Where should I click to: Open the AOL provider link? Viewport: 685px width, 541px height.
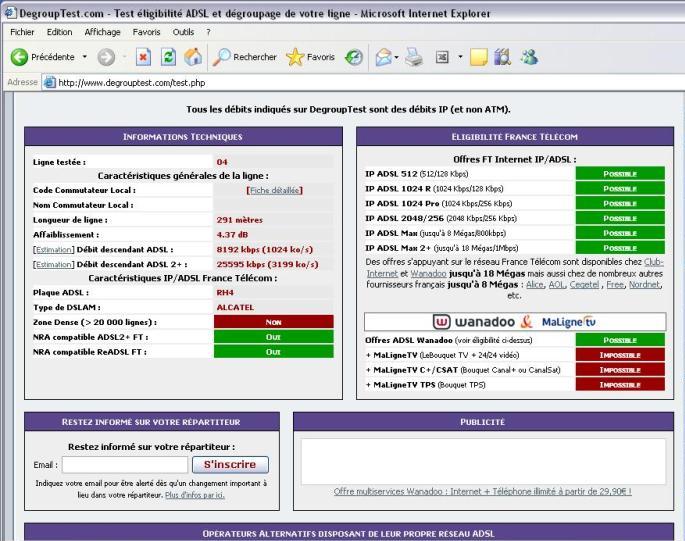pyautogui.click(x=556, y=284)
